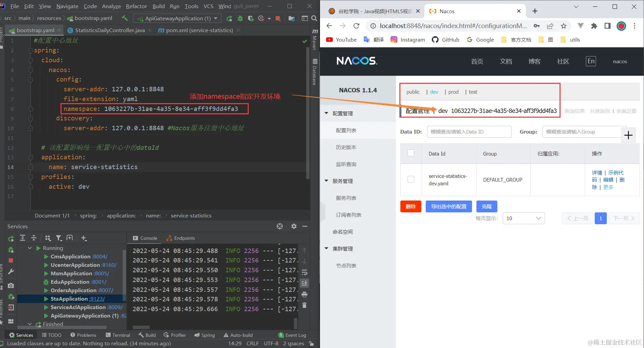
Task: Open Services panel settings gear
Action: pyautogui.click(x=294, y=226)
